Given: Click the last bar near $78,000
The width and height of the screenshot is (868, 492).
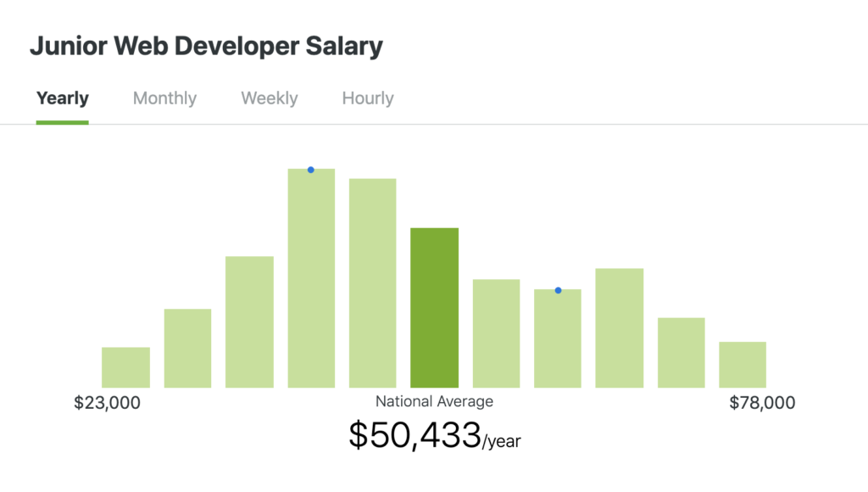Looking at the screenshot, I should tap(743, 365).
